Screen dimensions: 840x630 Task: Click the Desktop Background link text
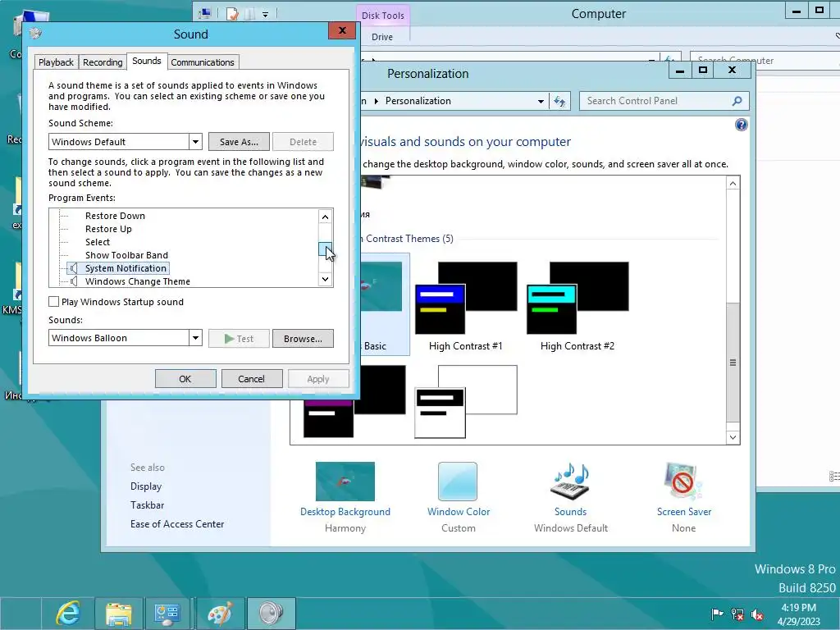(345, 512)
